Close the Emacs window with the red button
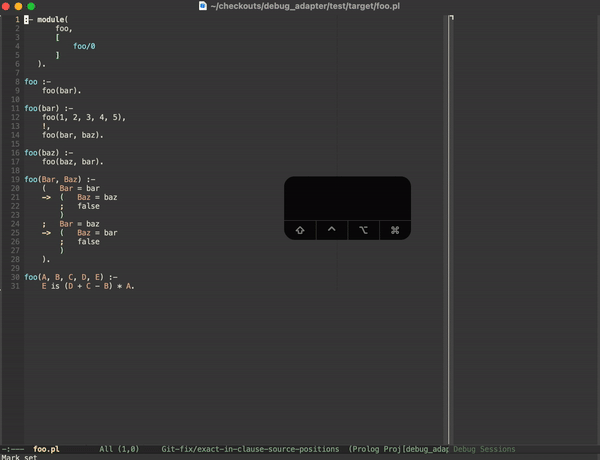The width and height of the screenshot is (600, 460). click(x=6, y=6)
